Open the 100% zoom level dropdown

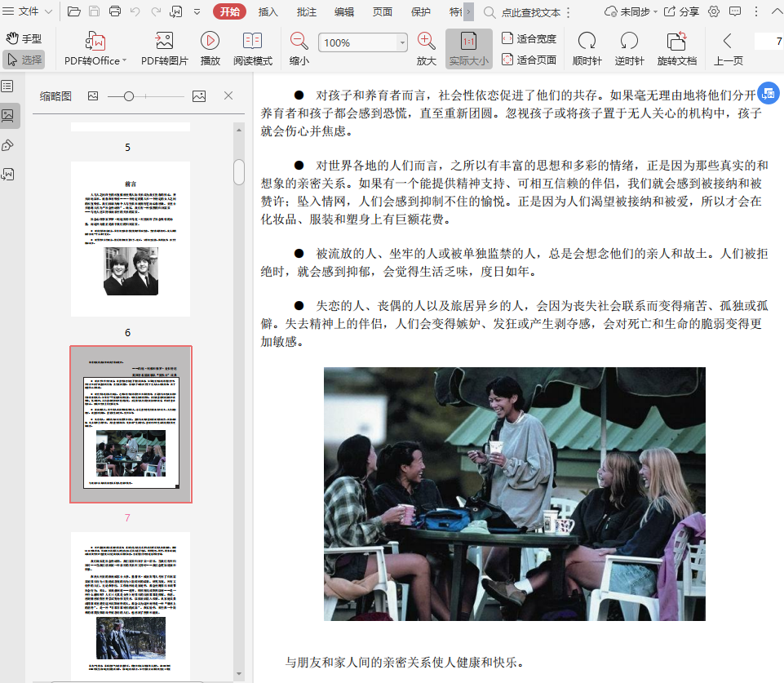[x=402, y=42]
